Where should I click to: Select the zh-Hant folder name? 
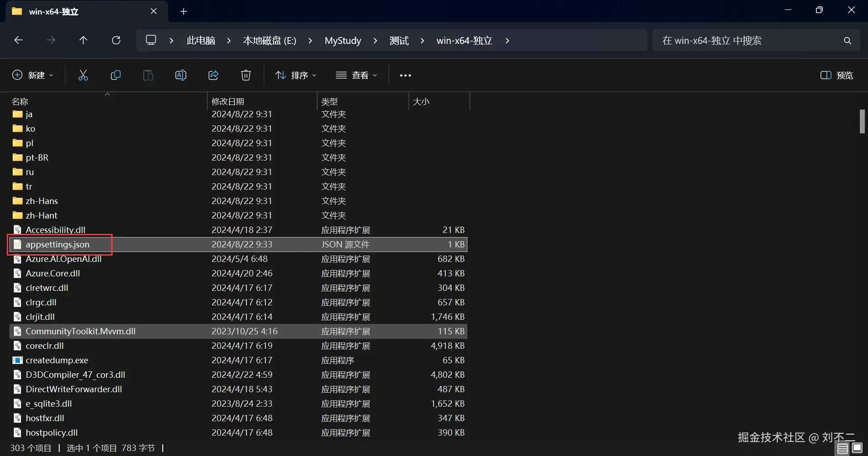click(42, 215)
